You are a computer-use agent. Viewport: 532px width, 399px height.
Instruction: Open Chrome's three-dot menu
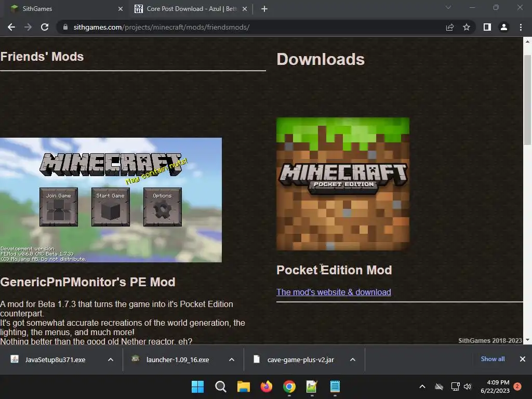point(521,27)
